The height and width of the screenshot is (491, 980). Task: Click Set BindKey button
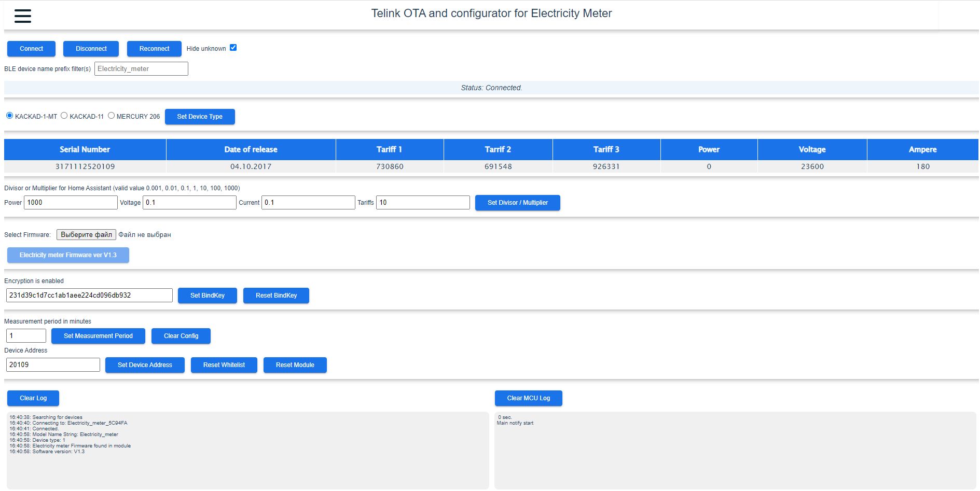[208, 296]
